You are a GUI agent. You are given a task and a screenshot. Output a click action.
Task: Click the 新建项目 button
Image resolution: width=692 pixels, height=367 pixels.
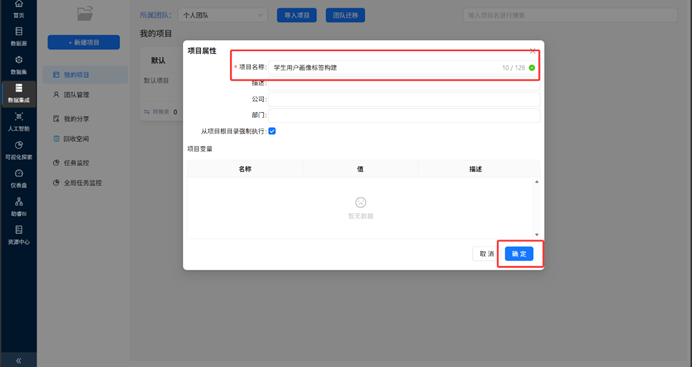click(x=84, y=42)
